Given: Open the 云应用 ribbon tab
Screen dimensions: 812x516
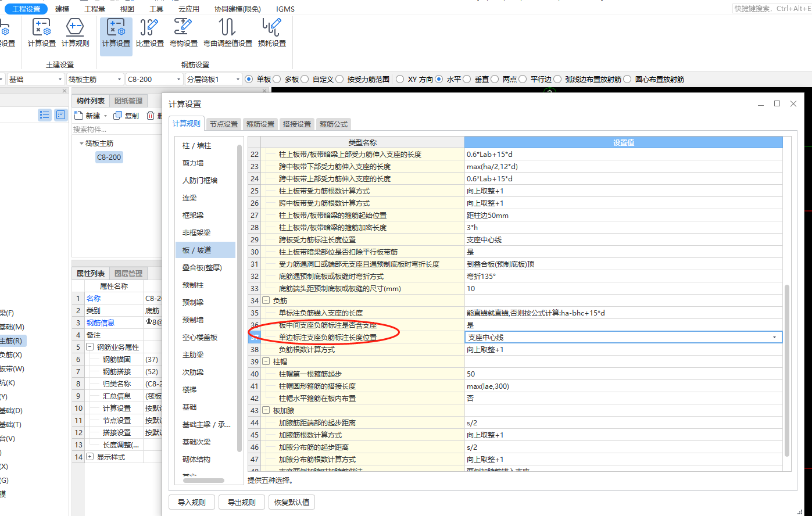Looking at the screenshot, I should (189, 9).
